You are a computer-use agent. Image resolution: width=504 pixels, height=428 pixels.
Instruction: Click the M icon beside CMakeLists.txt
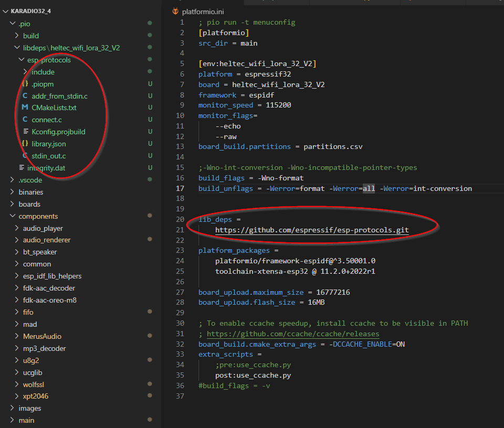coord(26,108)
